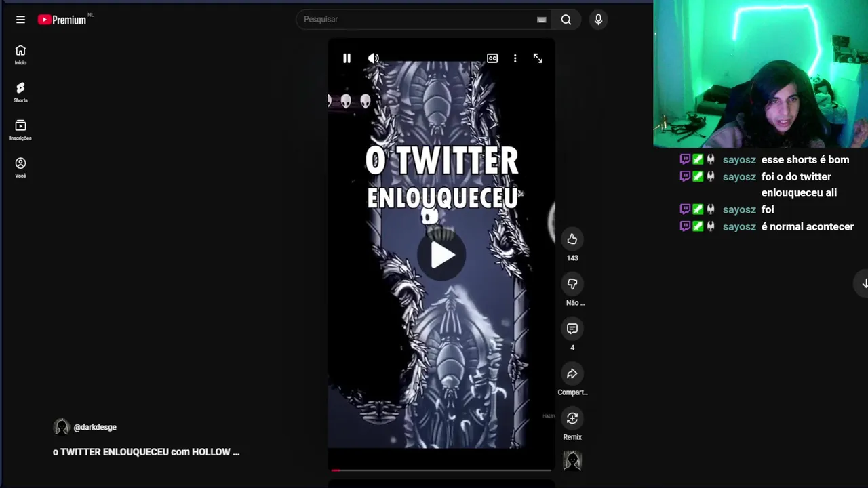The height and width of the screenshot is (488, 868).
Task: Enter fullscreen for the Short
Action: coord(538,58)
